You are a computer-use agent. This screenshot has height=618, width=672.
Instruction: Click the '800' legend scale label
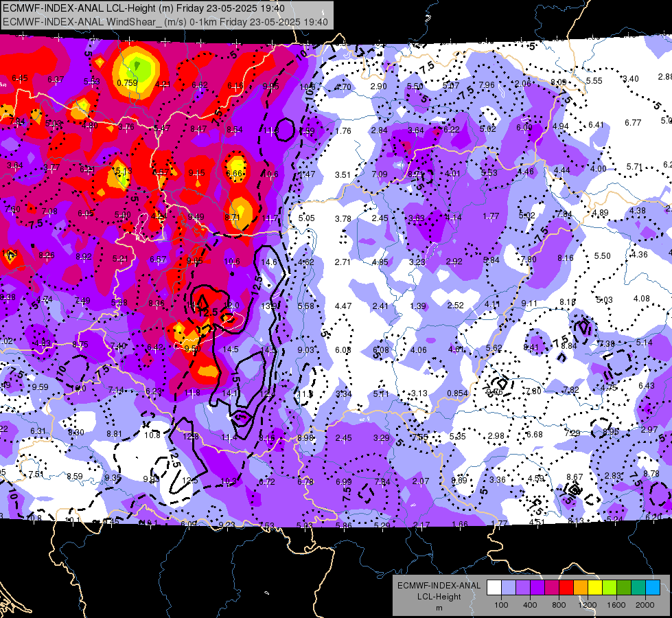(x=559, y=605)
